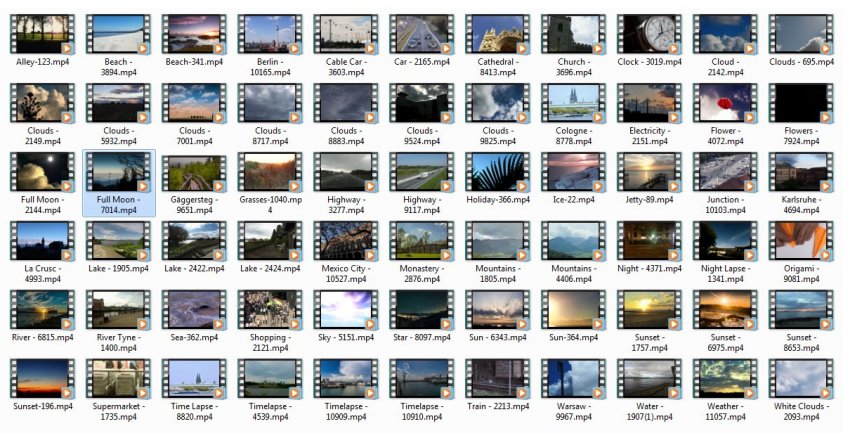The width and height of the screenshot is (850, 438).
Task: Select the Ice-22.mp4 video icon
Action: [x=574, y=172]
